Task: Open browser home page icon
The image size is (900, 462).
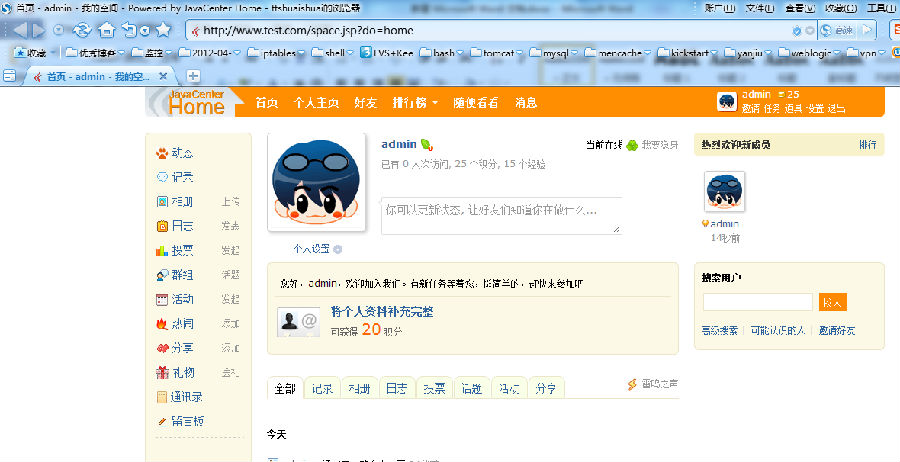Action: click(x=106, y=30)
